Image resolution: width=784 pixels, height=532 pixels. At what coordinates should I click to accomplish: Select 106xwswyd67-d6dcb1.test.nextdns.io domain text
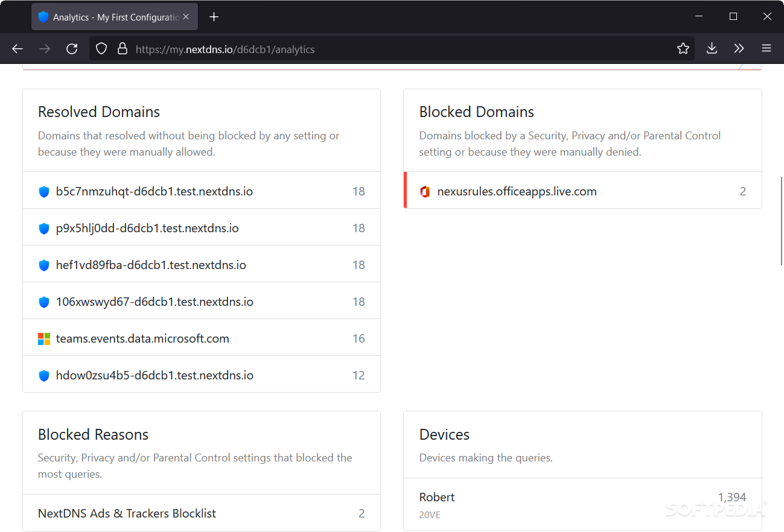click(x=155, y=302)
